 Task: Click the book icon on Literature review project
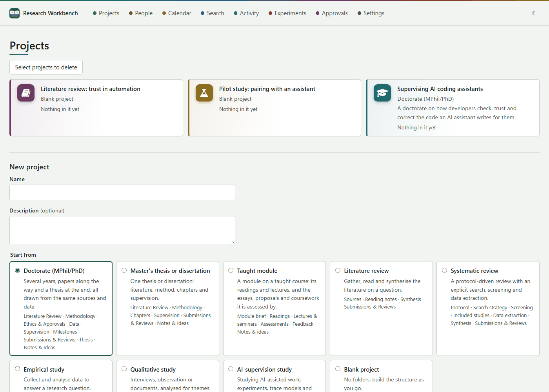[26, 93]
